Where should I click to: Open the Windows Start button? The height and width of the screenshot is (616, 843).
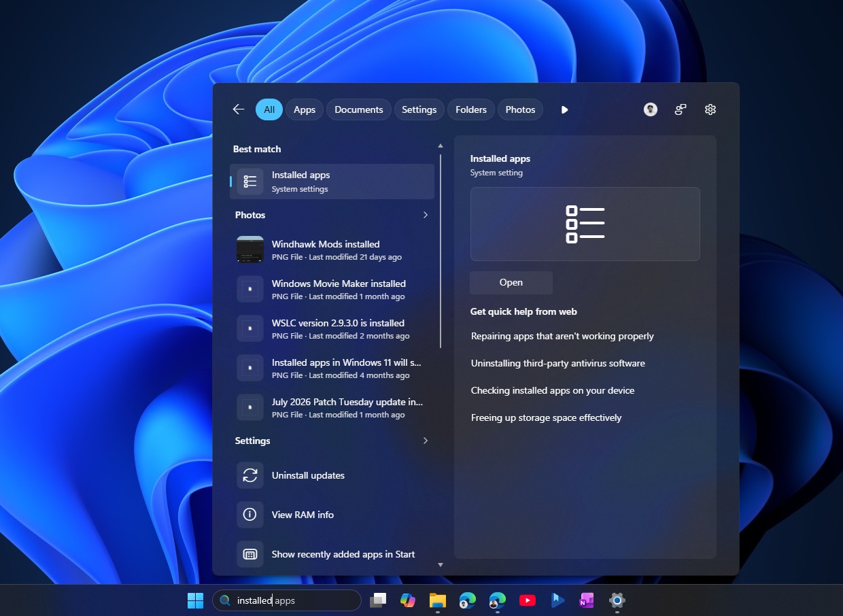(196, 600)
